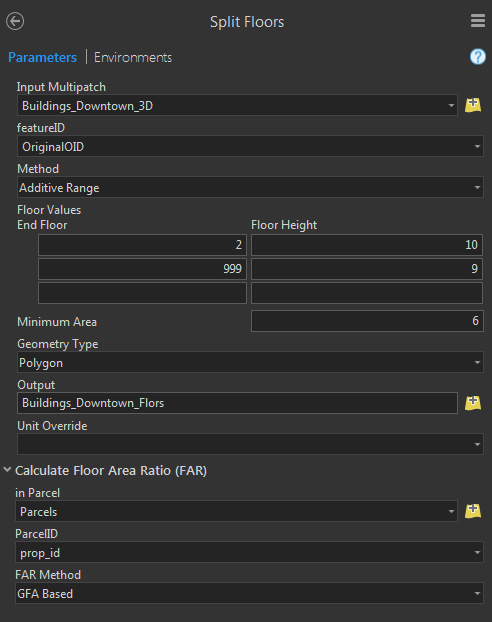
Task: Click the Output name text field
Action: [x=237, y=403]
